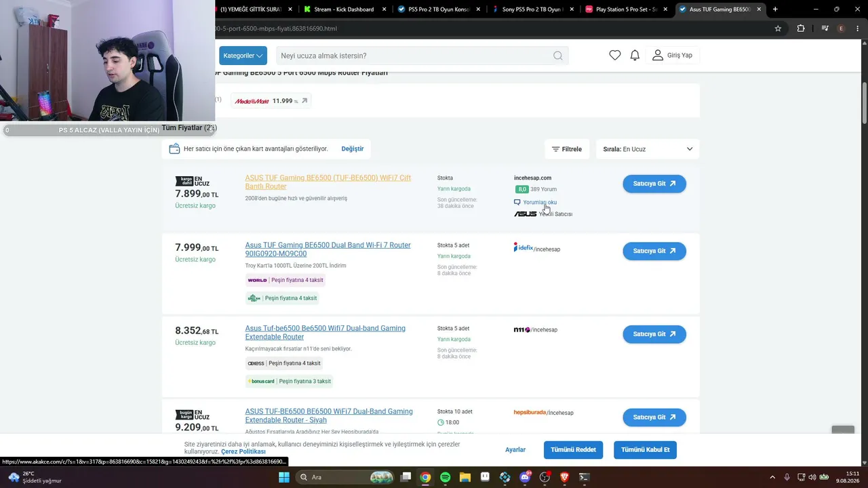This screenshot has height=488, width=868.
Task: Open Asus TUF Gaming BE6500 Dual Band Wi-Fi 7 Router link
Action: pyautogui.click(x=328, y=249)
